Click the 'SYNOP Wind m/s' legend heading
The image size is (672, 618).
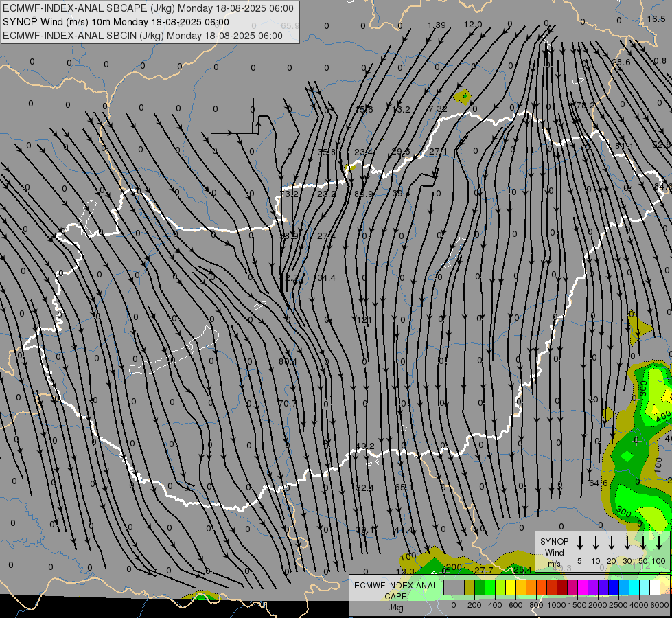point(554,552)
